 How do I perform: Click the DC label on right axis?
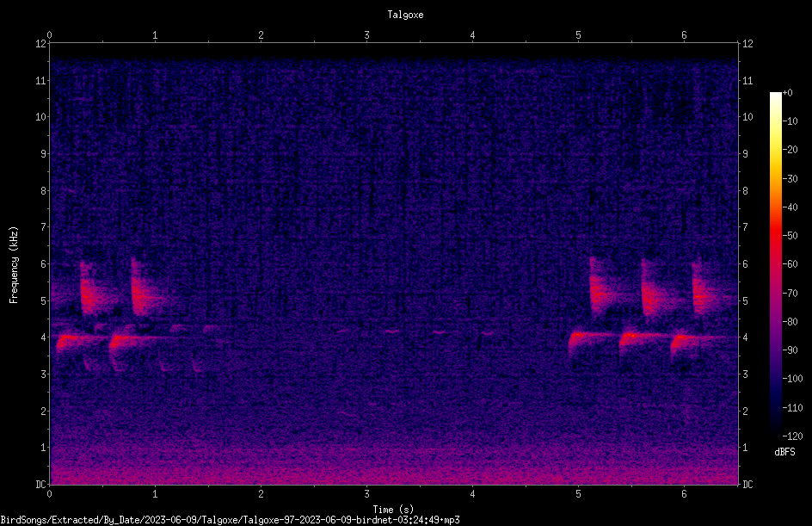[747, 484]
